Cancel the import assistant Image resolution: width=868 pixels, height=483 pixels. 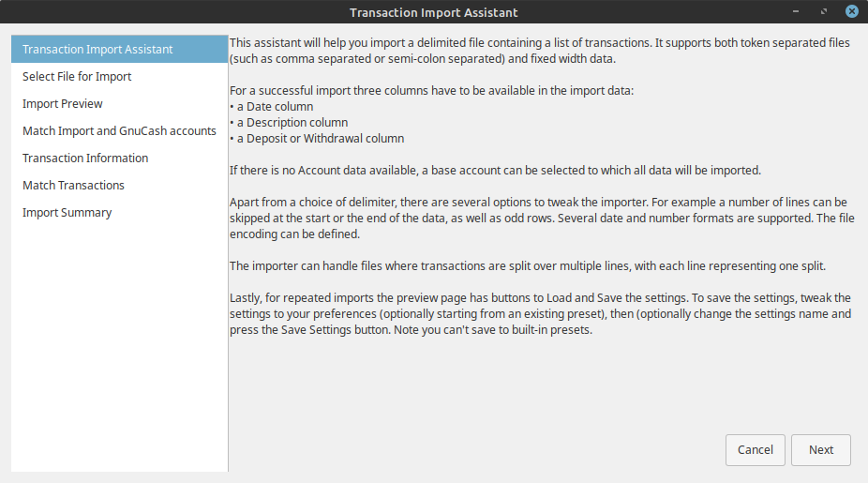pyautogui.click(x=755, y=450)
